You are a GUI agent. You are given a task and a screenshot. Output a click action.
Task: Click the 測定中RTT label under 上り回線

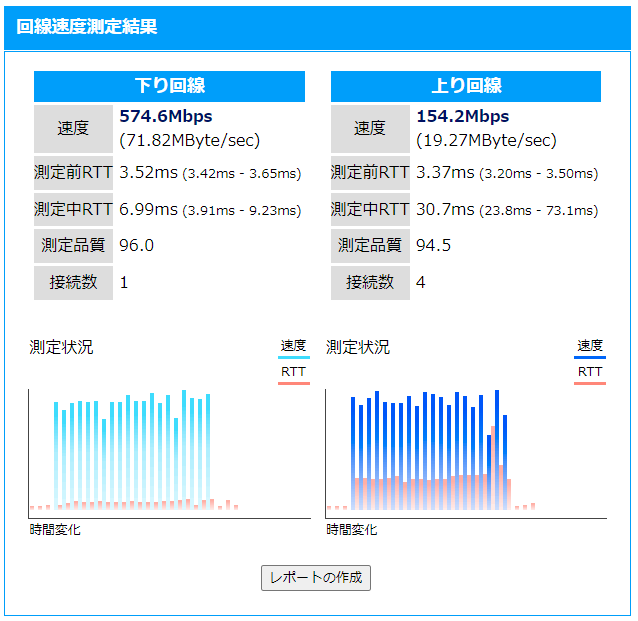[x=370, y=209]
